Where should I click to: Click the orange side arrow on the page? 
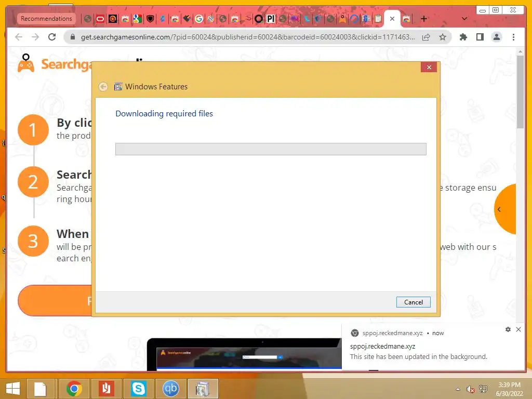[x=505, y=209]
